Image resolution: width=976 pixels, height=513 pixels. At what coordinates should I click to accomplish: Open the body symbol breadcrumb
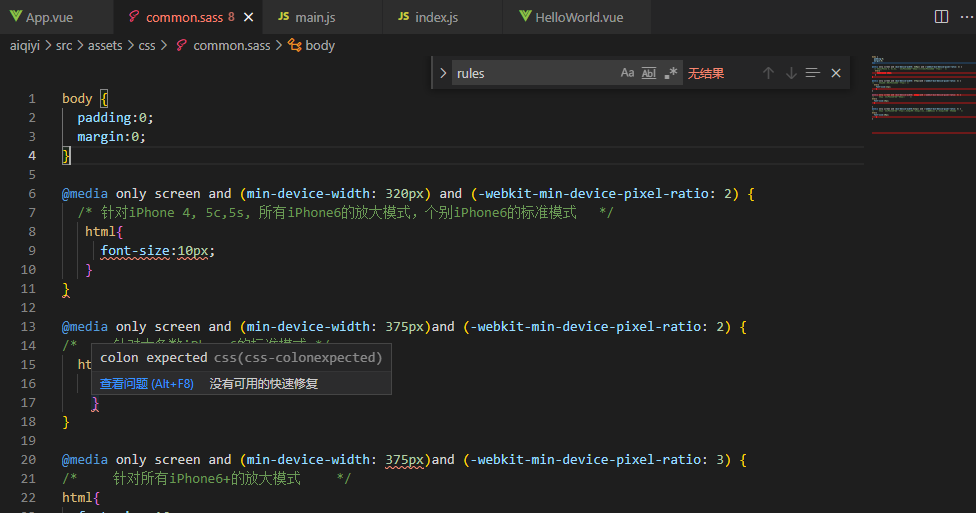click(x=311, y=45)
